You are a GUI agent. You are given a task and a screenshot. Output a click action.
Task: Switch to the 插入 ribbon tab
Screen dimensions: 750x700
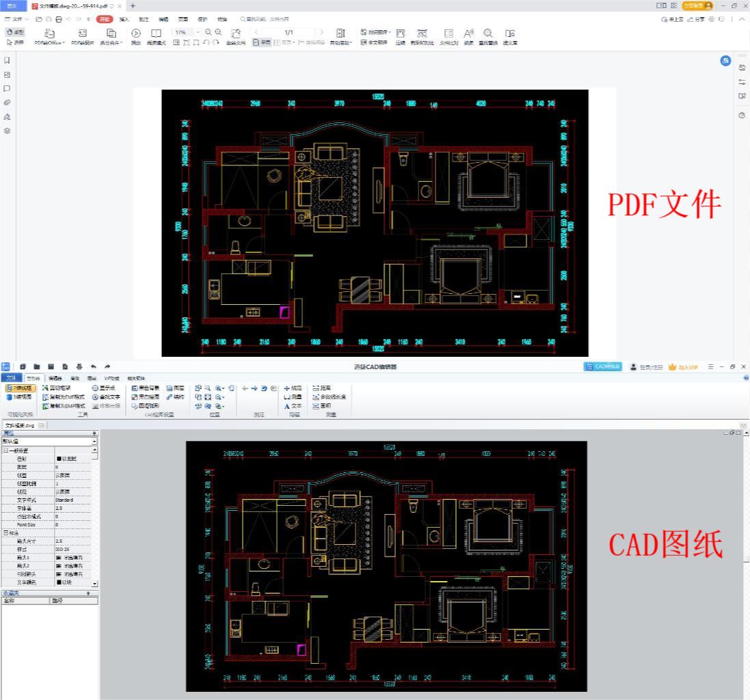pyautogui.click(x=123, y=19)
